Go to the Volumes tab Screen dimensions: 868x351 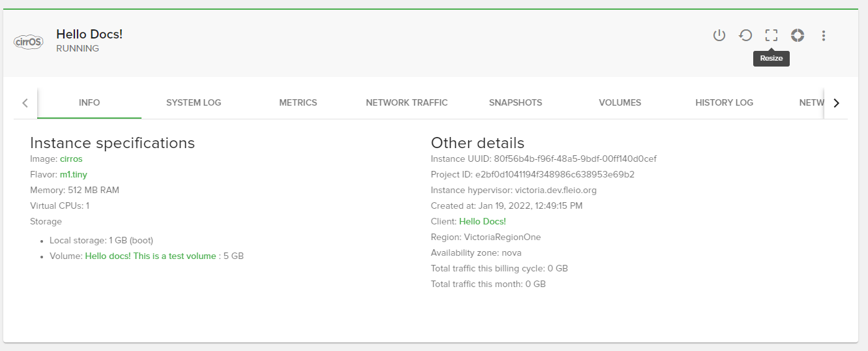[x=620, y=102]
